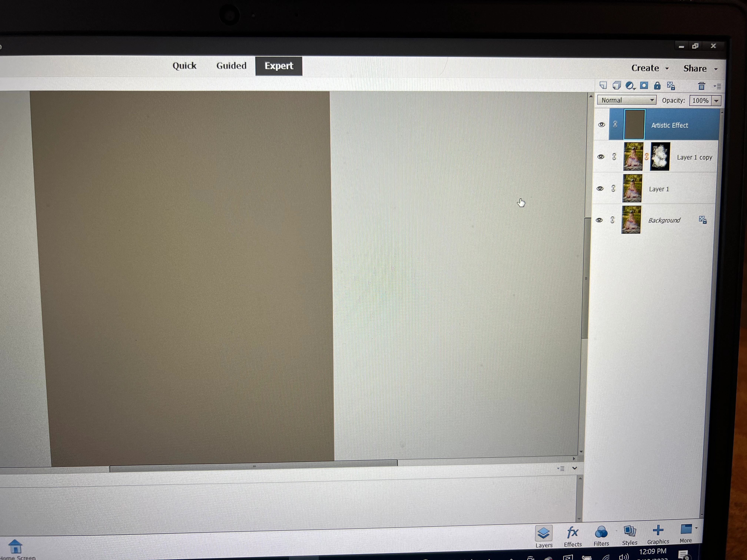The height and width of the screenshot is (560, 747).
Task: Toggle visibility of Layer 1 copy
Action: pos(601,157)
